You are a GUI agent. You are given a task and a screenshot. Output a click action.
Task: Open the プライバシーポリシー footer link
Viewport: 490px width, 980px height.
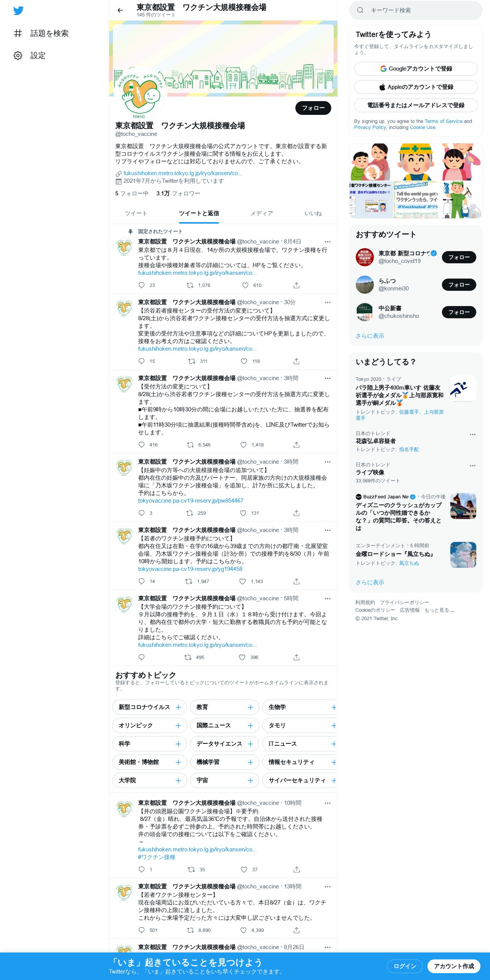tap(404, 603)
